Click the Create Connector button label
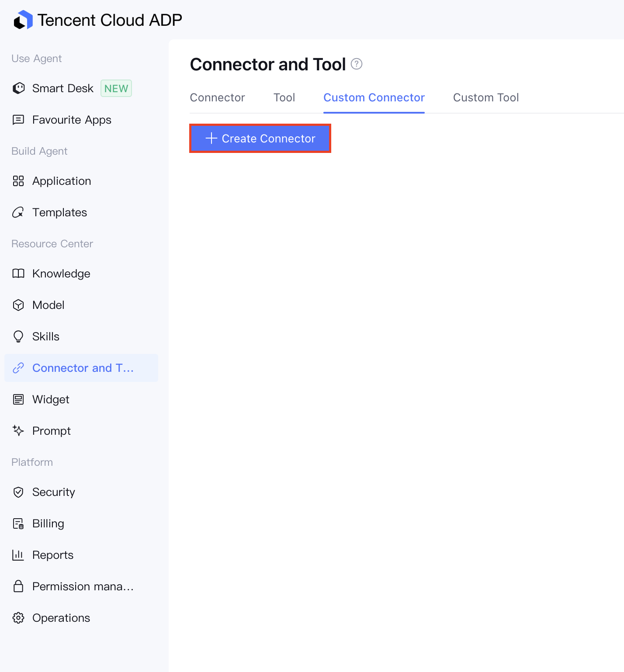 268,139
